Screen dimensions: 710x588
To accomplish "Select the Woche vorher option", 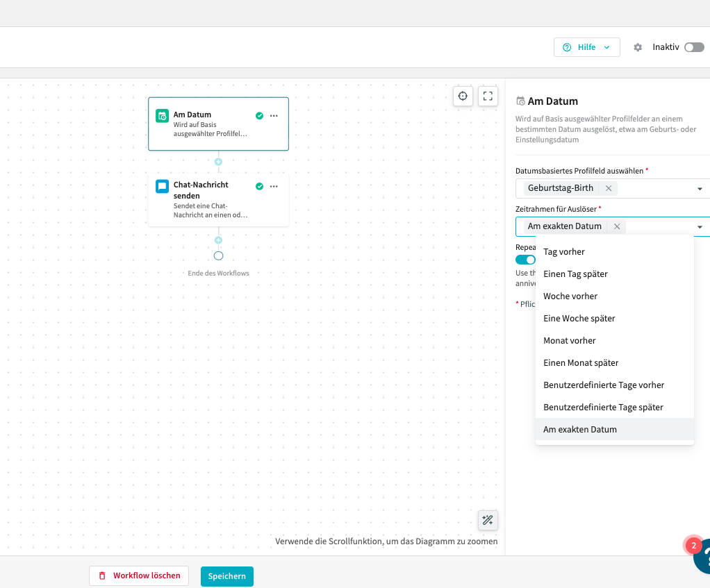I will (x=570, y=296).
